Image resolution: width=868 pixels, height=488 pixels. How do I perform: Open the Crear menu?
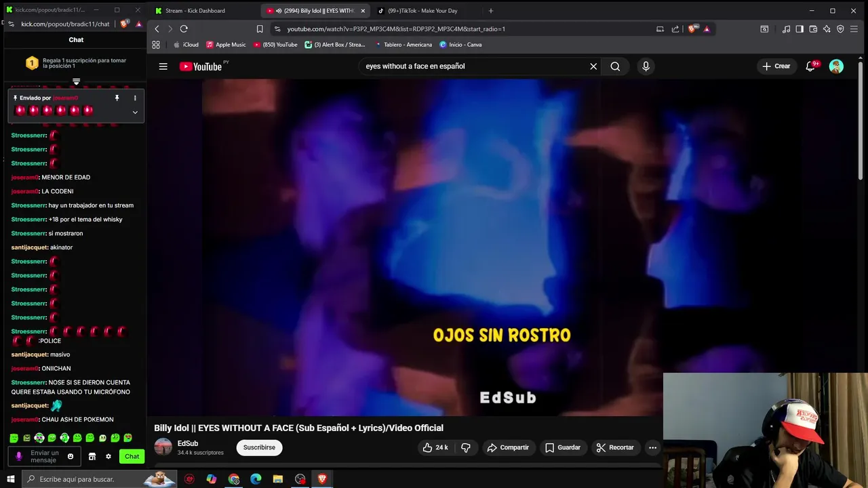(x=776, y=66)
